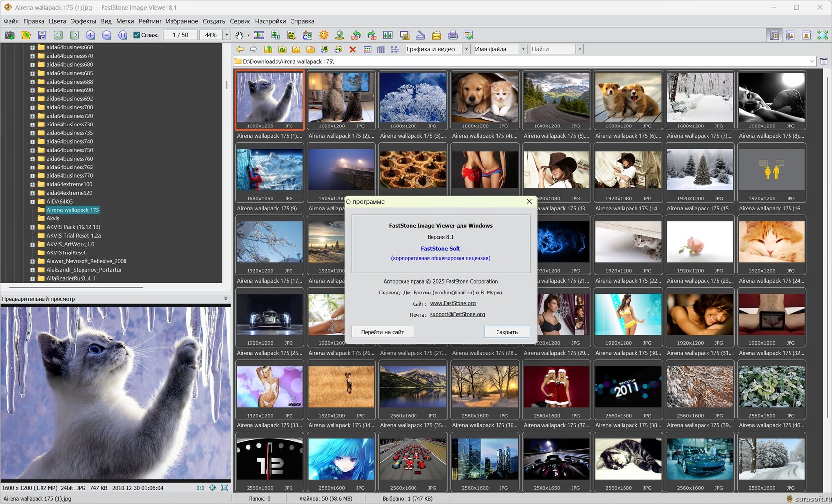Click the Закрыть button in dialog
This screenshot has height=504, width=832.
click(x=506, y=332)
